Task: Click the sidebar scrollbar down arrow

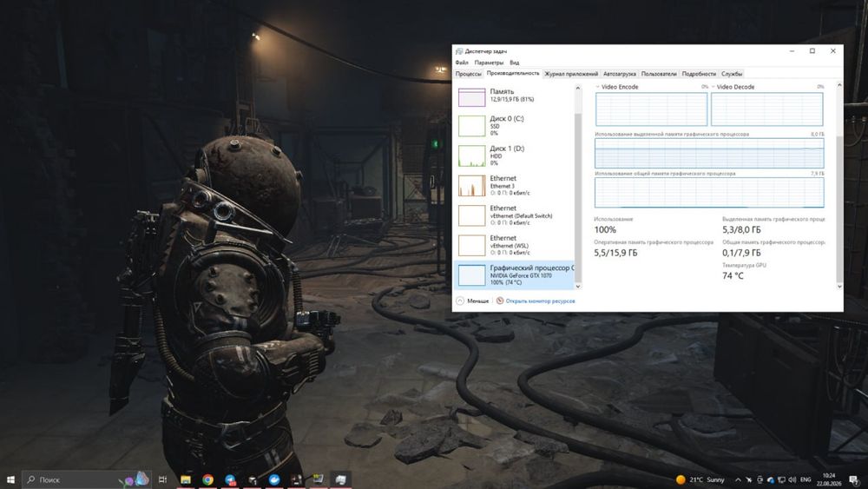Action: 578,287
